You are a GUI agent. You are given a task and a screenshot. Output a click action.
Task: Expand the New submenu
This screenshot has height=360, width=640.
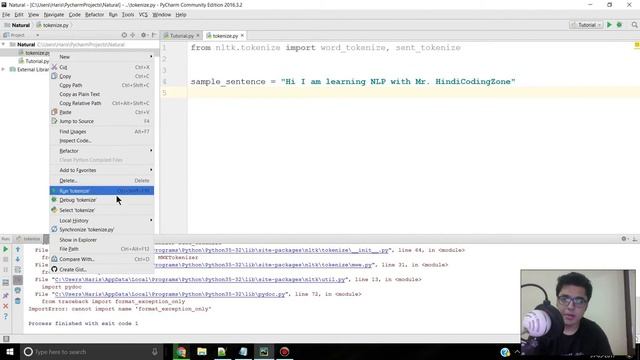click(102, 57)
